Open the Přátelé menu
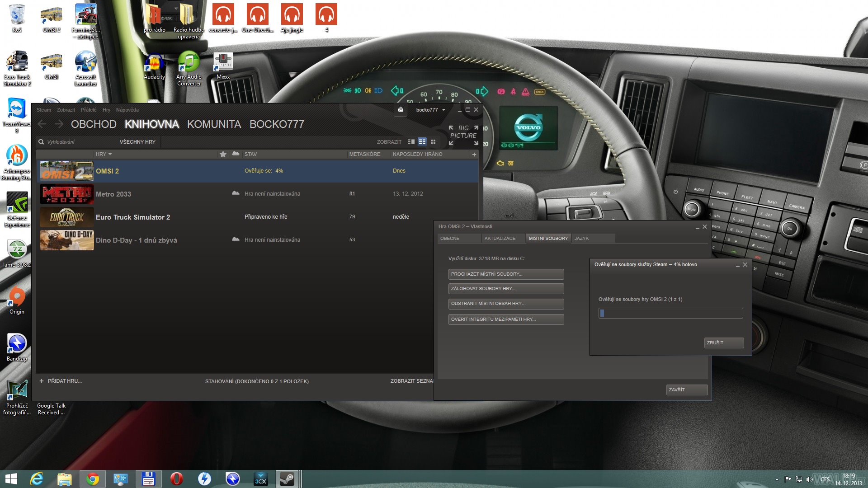Screen dimensions: 868x488 (89, 110)
